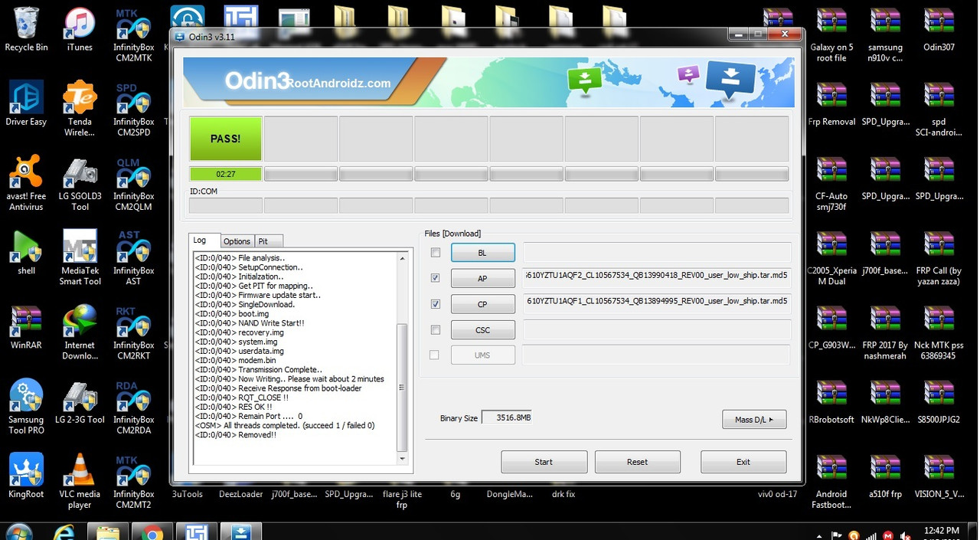The width and height of the screenshot is (980, 540).
Task: Click the AP file browse button
Action: tap(482, 278)
